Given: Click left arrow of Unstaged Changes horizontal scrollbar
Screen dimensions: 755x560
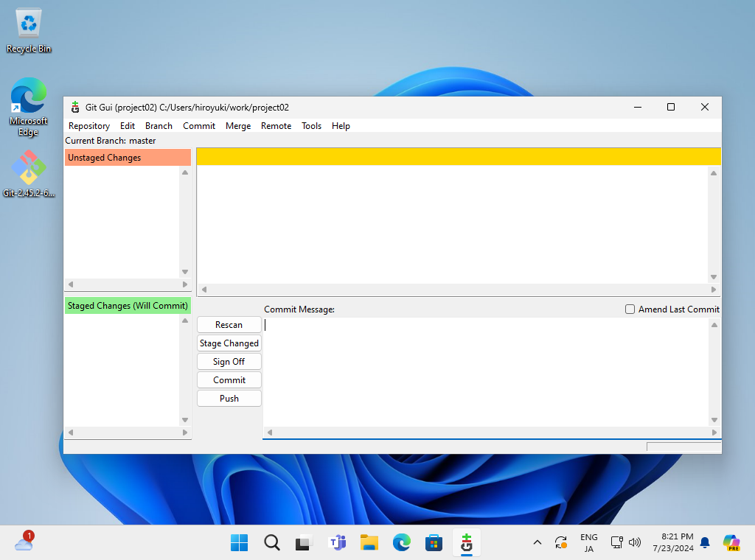Looking at the screenshot, I should 71,284.
